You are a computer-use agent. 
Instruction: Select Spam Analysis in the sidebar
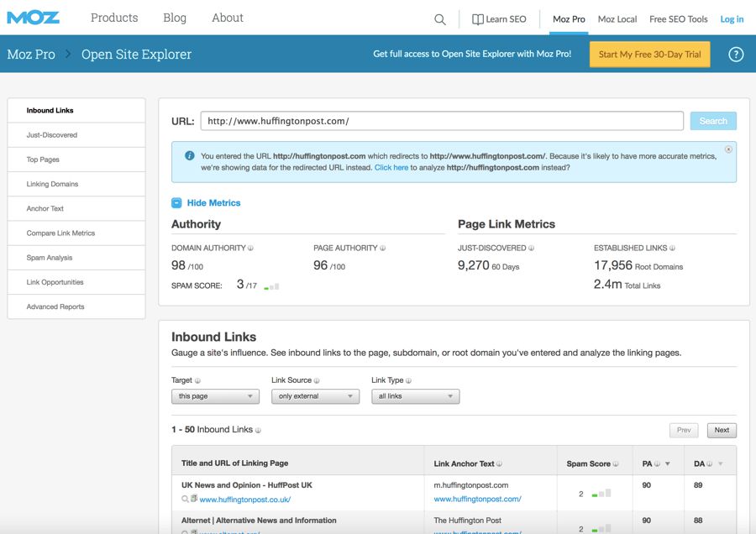(76, 258)
